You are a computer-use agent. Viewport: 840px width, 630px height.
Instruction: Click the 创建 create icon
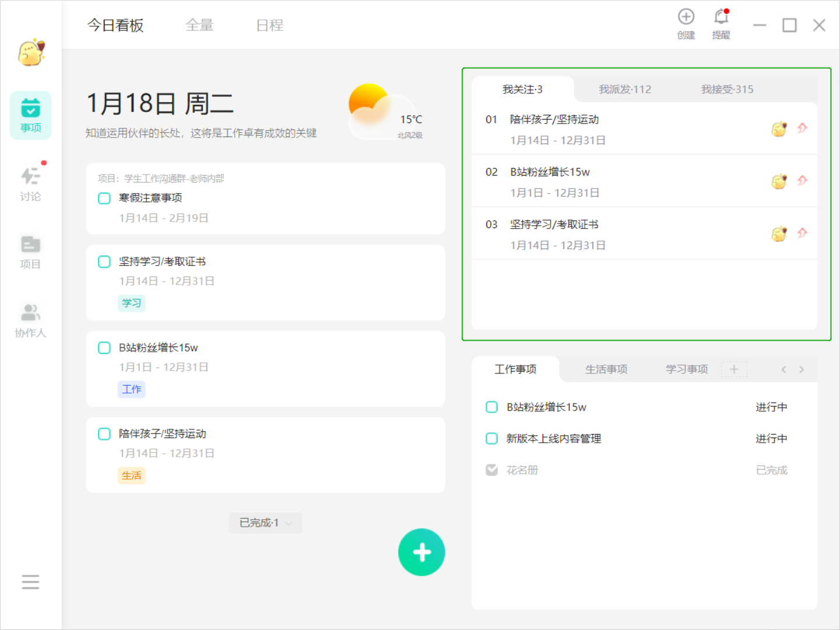coord(686,23)
